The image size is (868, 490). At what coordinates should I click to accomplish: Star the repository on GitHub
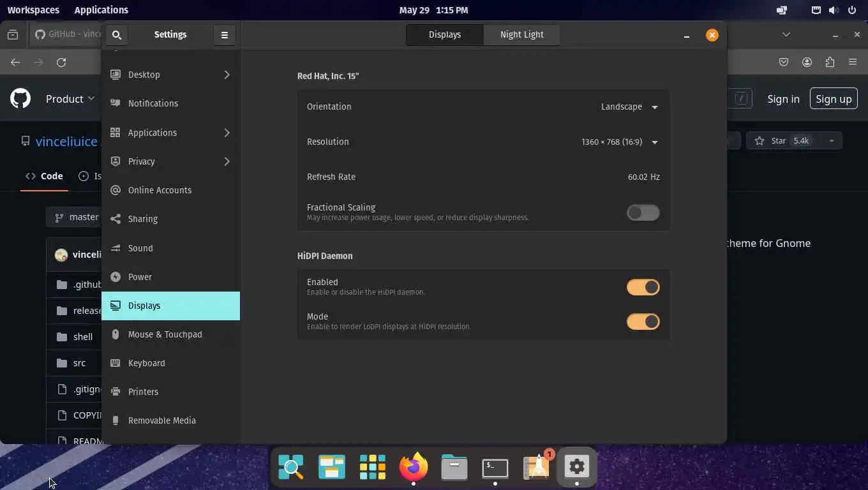(x=782, y=141)
